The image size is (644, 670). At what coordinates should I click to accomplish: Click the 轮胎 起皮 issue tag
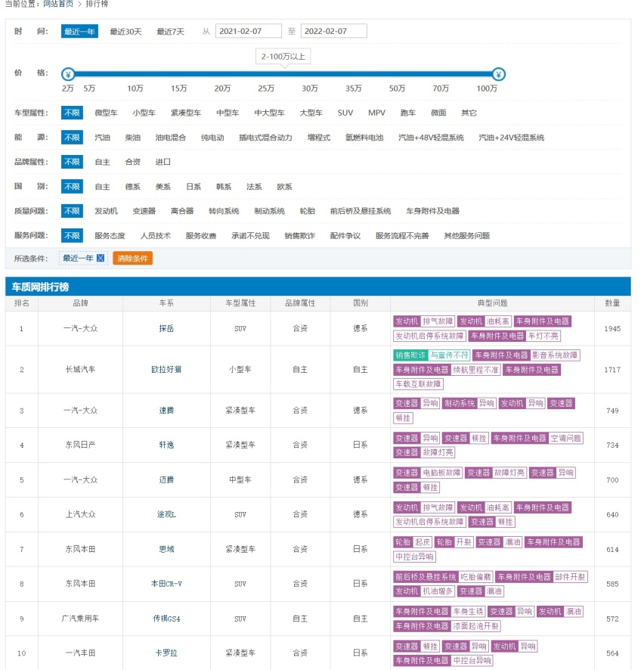[413, 542]
